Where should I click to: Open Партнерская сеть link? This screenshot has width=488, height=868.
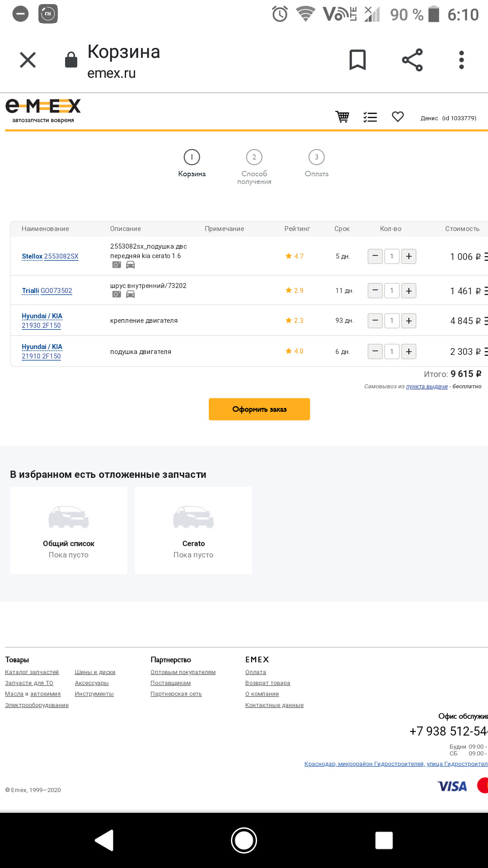click(x=176, y=694)
